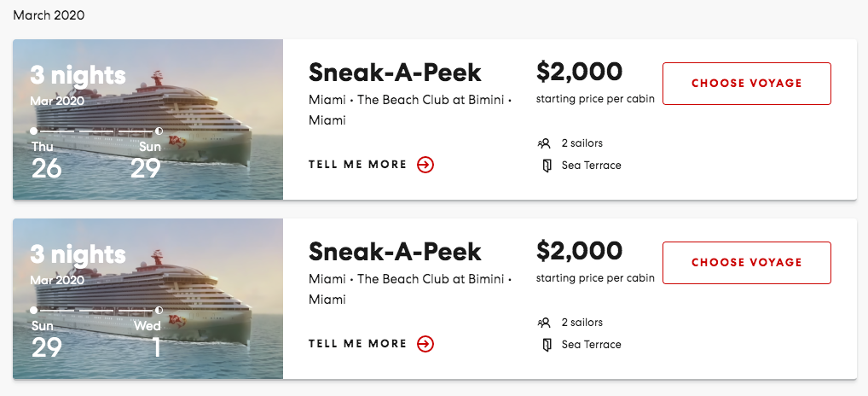
Task: Click the half-circle end marker above Wed 1
Action: (x=159, y=310)
